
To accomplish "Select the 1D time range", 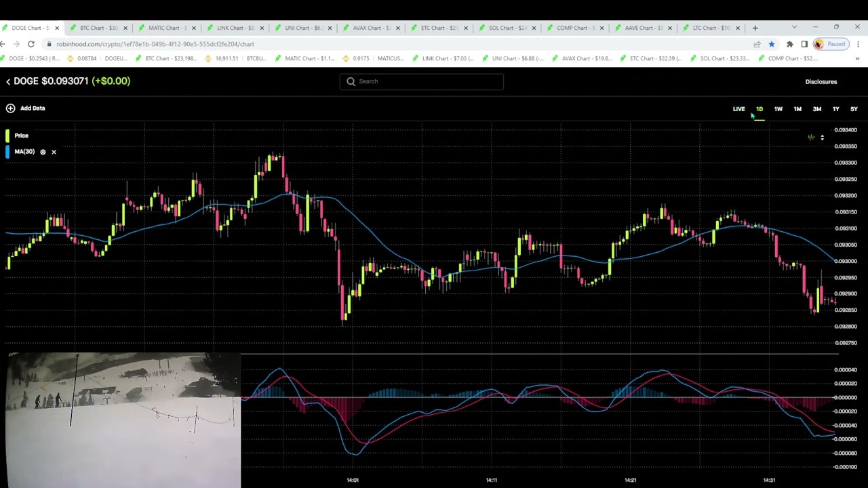I will click(759, 109).
